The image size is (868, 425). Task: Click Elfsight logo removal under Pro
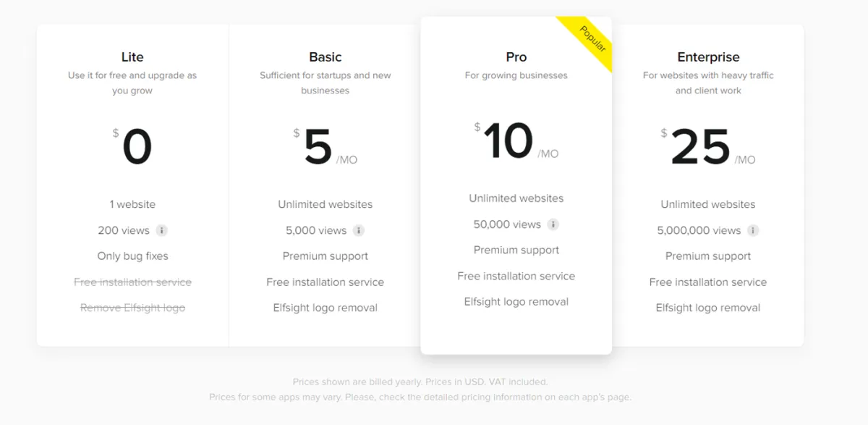click(x=516, y=302)
